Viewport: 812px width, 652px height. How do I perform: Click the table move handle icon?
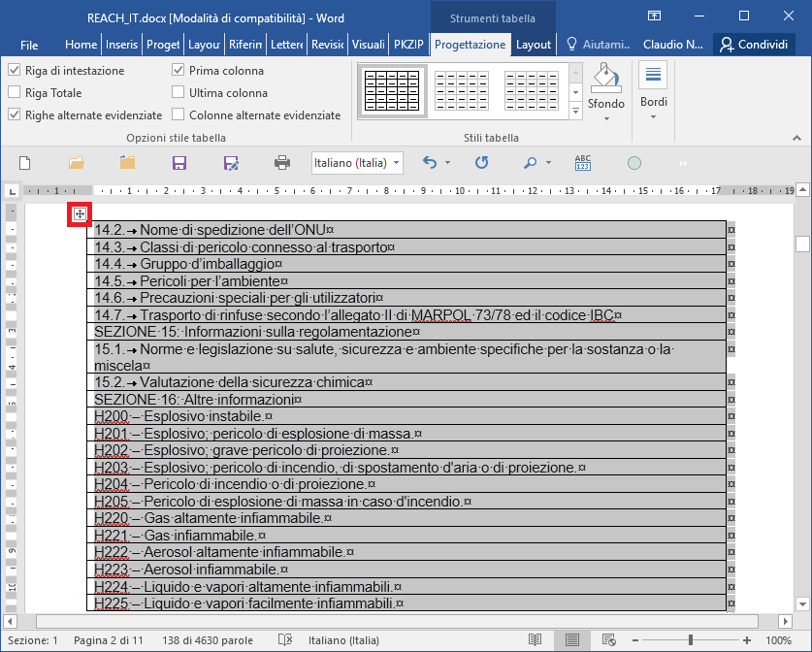pos(80,213)
